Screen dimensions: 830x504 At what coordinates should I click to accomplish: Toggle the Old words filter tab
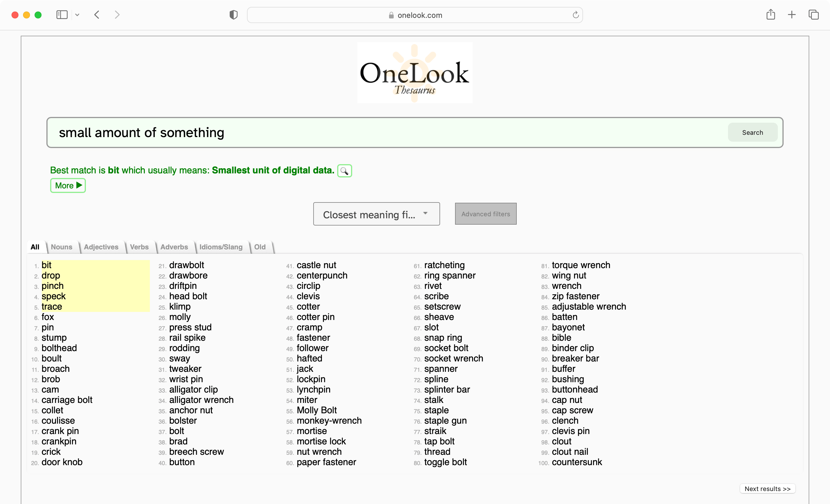pyautogui.click(x=260, y=247)
